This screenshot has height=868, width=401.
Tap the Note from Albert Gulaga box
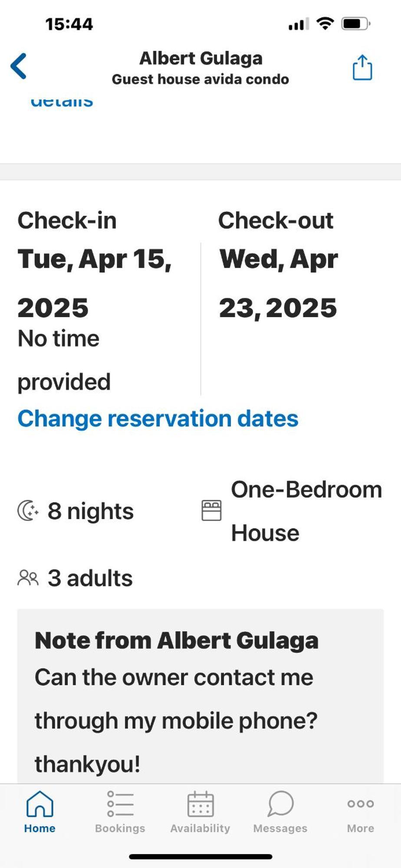(200, 696)
